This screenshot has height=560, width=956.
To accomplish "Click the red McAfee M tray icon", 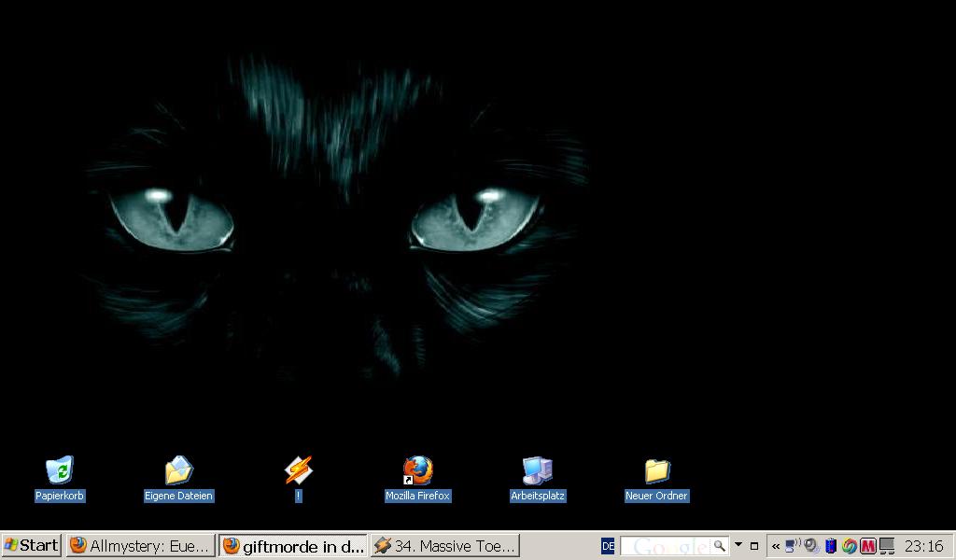I will (x=868, y=546).
